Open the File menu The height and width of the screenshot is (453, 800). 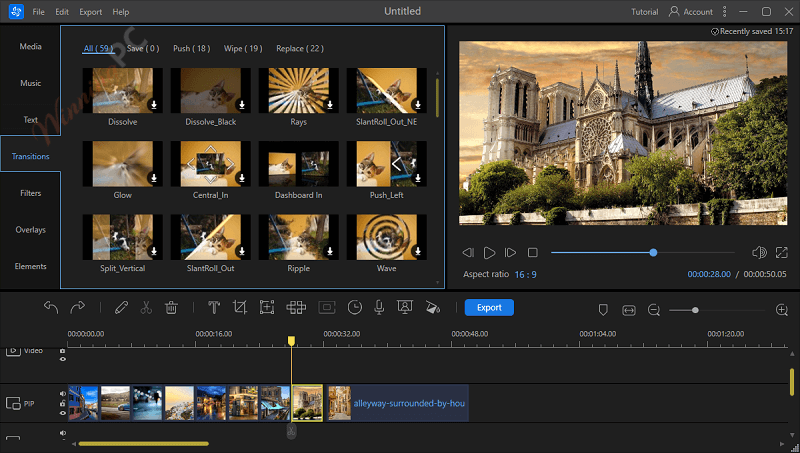38,12
